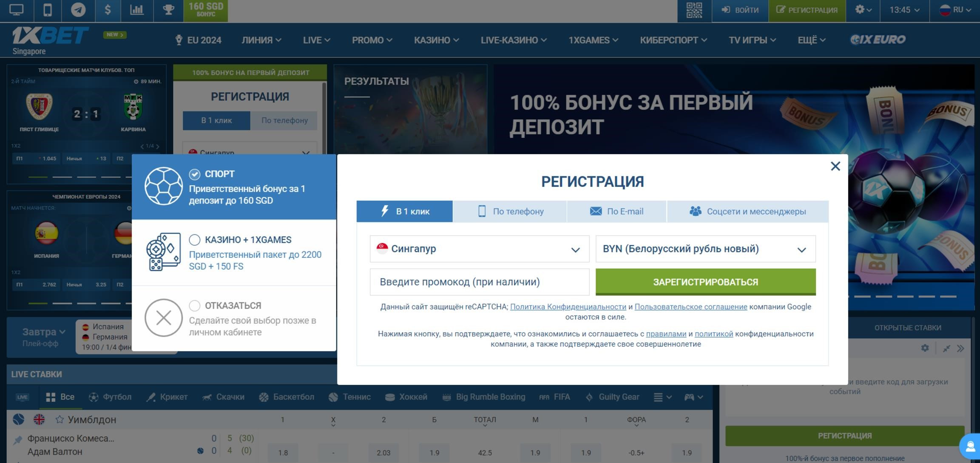Open the trophy results icon
This screenshot has height=463, width=980.
point(168,10)
